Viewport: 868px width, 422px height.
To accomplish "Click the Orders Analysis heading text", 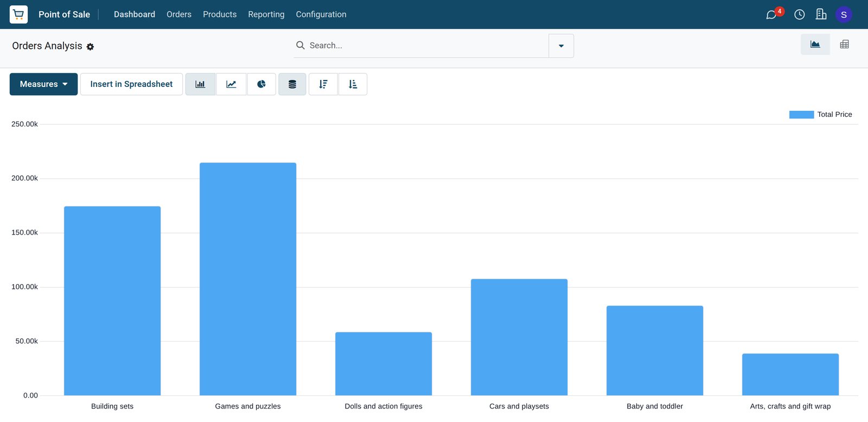I will click(47, 46).
